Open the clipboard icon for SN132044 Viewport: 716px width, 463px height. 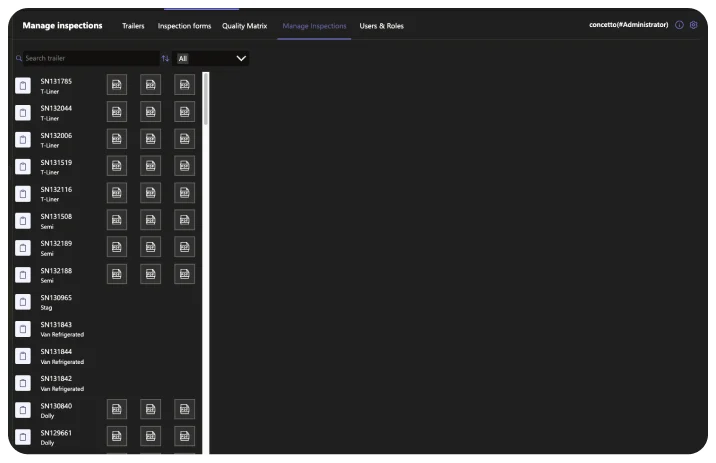click(23, 112)
